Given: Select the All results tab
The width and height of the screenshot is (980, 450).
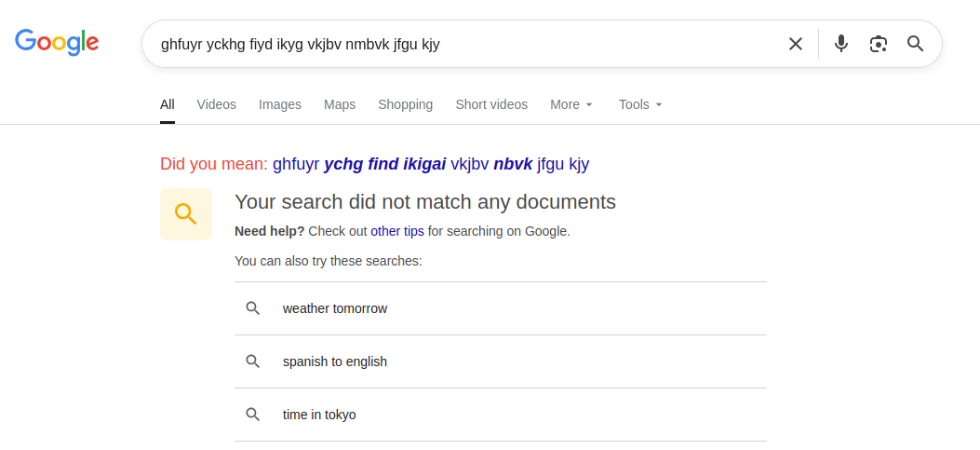Looking at the screenshot, I should tap(168, 104).
